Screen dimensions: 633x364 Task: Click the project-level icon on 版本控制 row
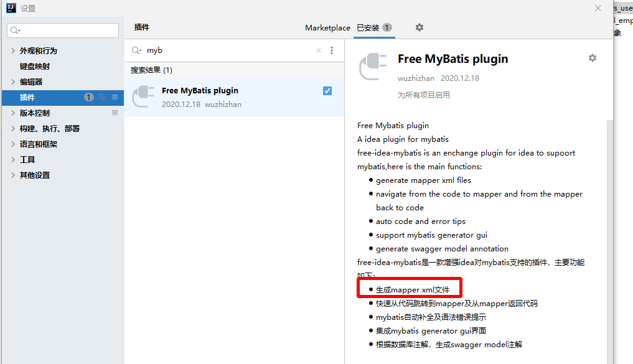coord(115,113)
